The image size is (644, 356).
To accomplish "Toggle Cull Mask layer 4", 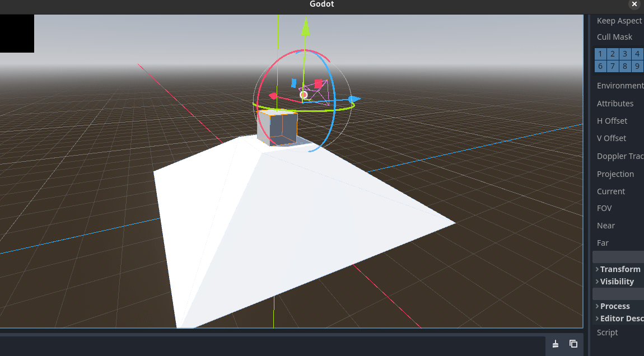I will coord(637,54).
